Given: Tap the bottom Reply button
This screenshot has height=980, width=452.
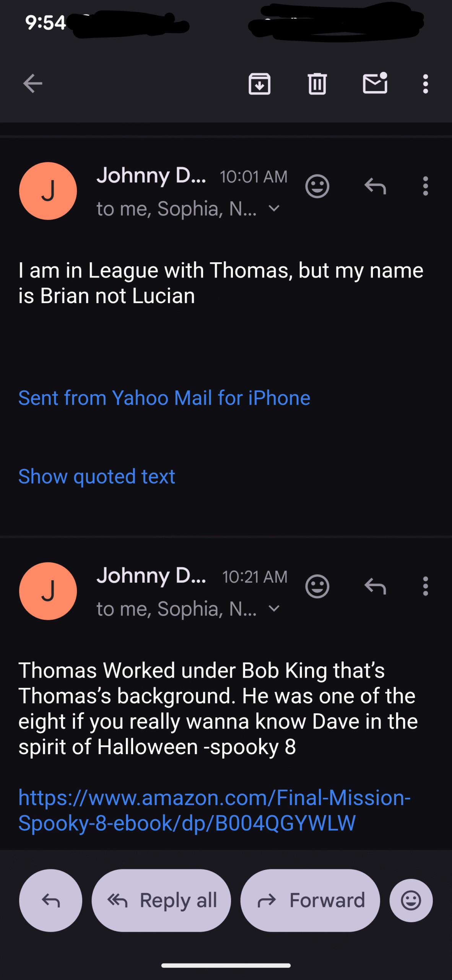Looking at the screenshot, I should coord(50,900).
